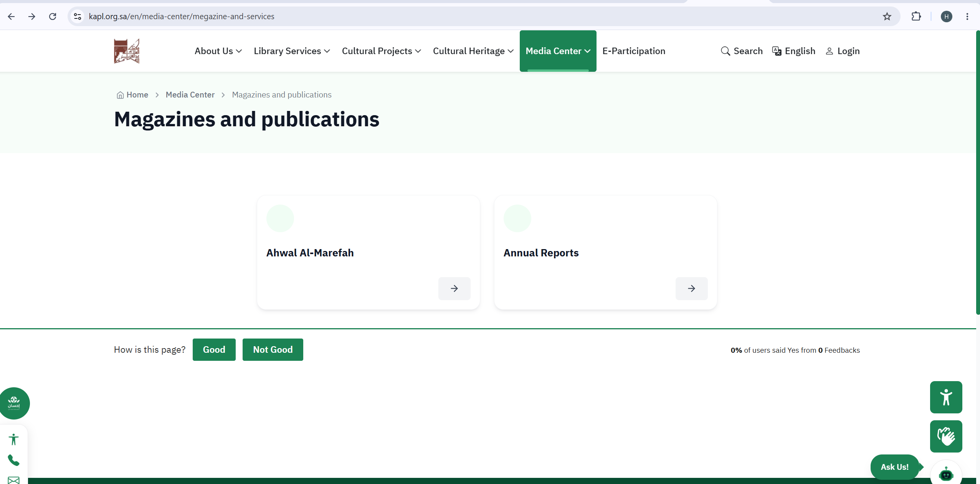Rate the page as Good
This screenshot has height=484, width=980.
tap(214, 350)
